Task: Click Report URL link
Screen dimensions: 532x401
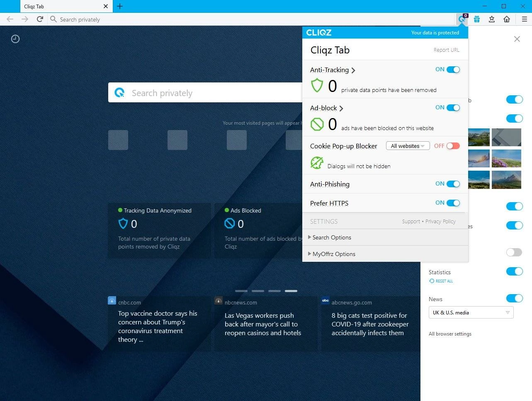Action: pos(446,50)
